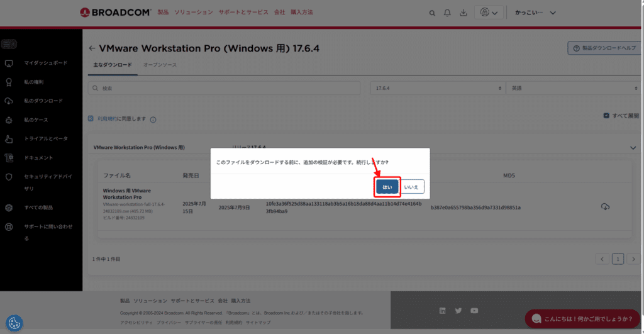The width and height of the screenshot is (644, 334).
Task: Click the 2025年7月9日 date cell
Action: click(234, 208)
